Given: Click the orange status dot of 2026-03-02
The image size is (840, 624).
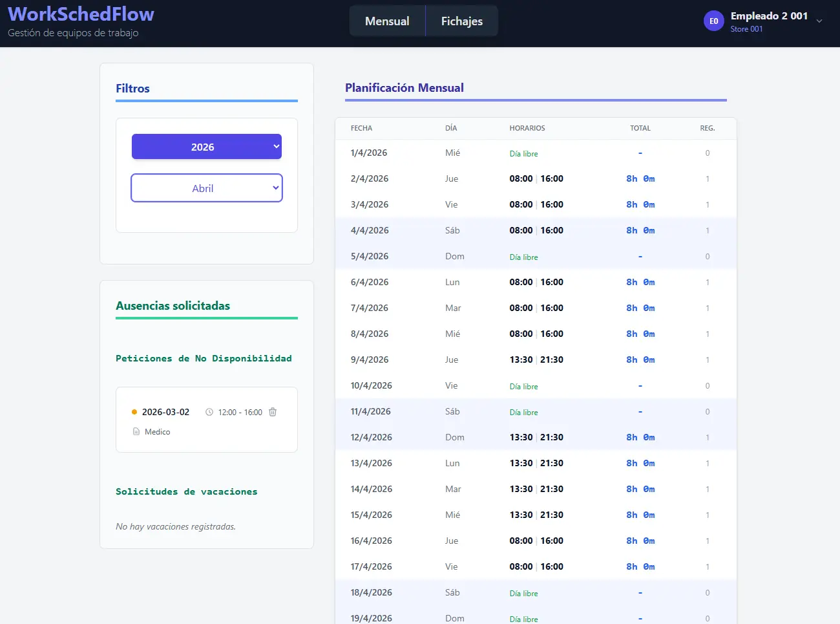Looking at the screenshot, I should (134, 412).
